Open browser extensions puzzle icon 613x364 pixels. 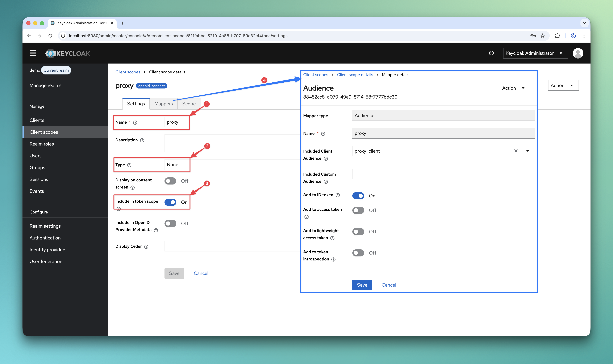click(557, 36)
